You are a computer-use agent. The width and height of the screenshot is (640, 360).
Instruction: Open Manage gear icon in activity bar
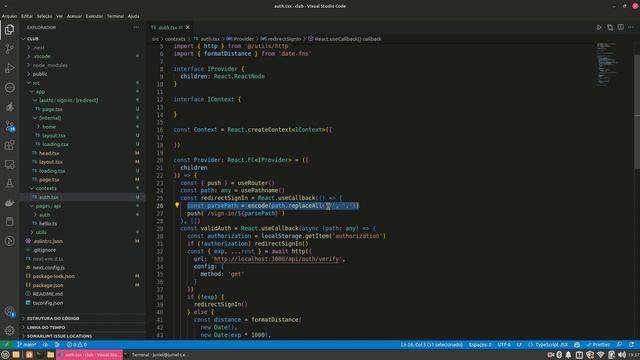[x=9, y=331]
